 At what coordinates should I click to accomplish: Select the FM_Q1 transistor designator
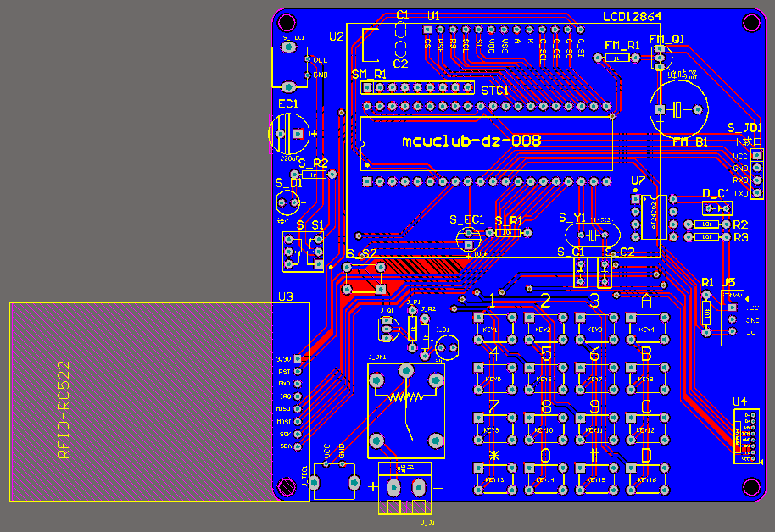click(666, 39)
